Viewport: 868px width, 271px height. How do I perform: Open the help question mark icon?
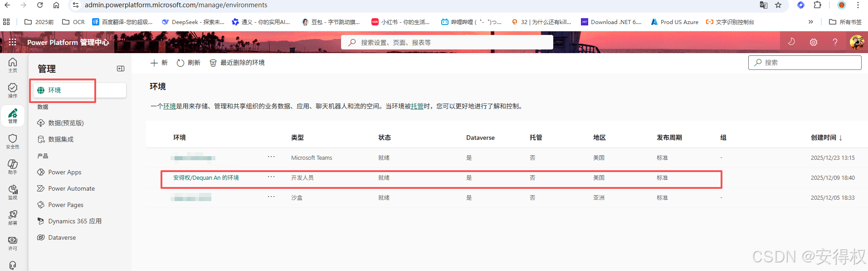click(835, 42)
